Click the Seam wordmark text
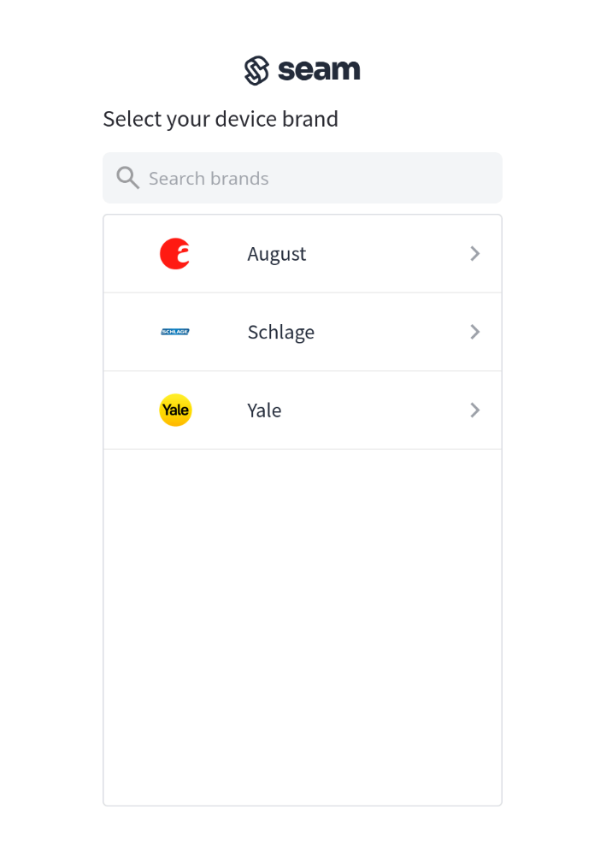606x868 pixels. click(x=319, y=70)
